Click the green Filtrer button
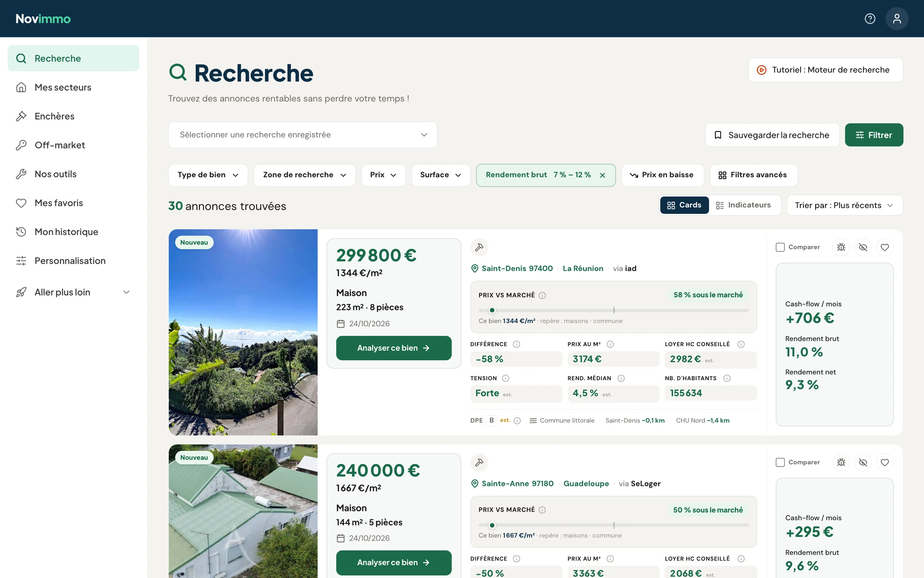Screen dimensions: 924x578 click(x=874, y=135)
